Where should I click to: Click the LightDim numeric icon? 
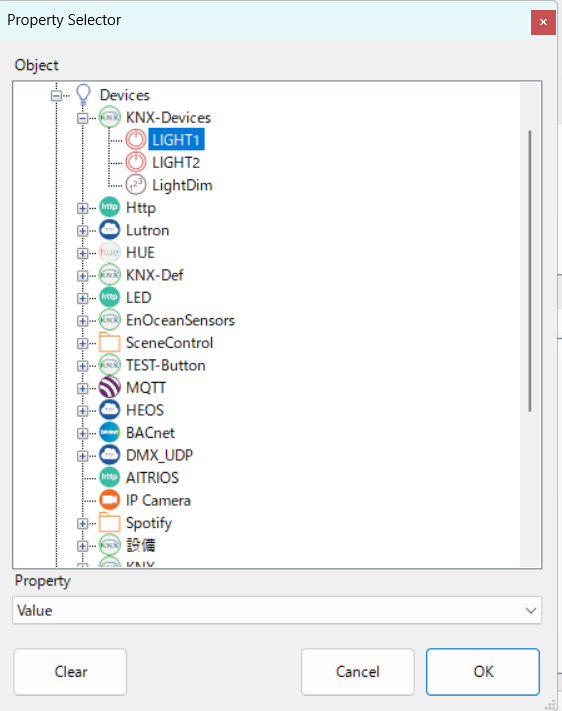click(x=136, y=185)
